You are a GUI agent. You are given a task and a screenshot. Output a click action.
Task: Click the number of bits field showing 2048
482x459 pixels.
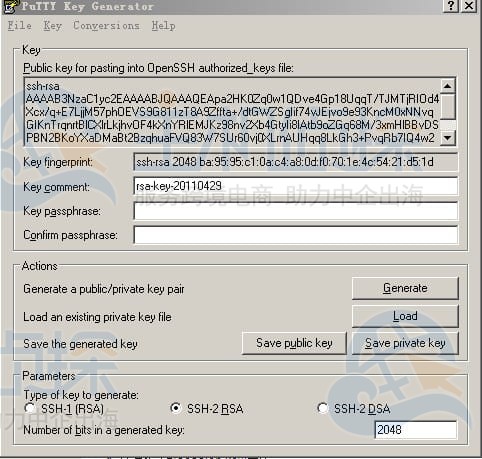[x=415, y=430]
